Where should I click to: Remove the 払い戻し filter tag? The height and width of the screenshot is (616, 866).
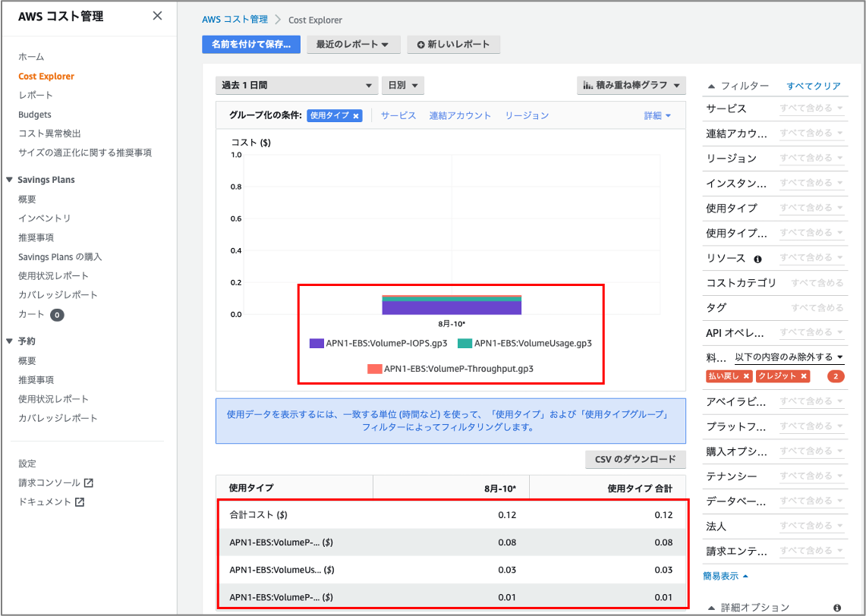[745, 376]
